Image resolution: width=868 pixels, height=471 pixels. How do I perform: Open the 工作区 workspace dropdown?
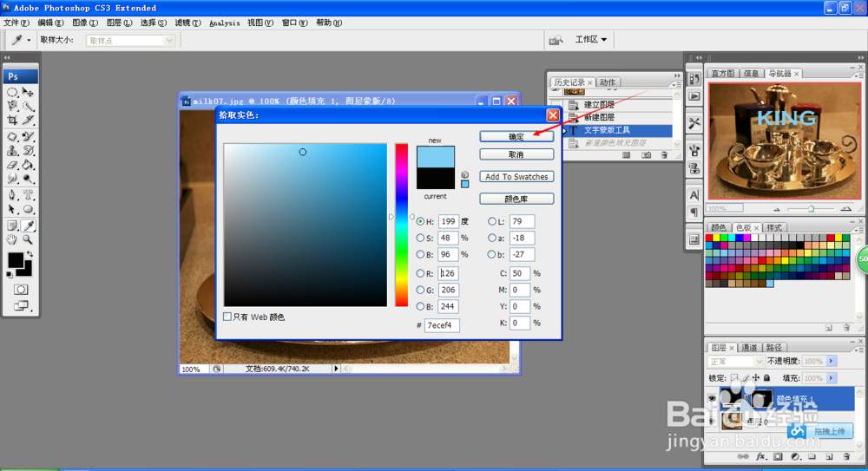(x=590, y=39)
